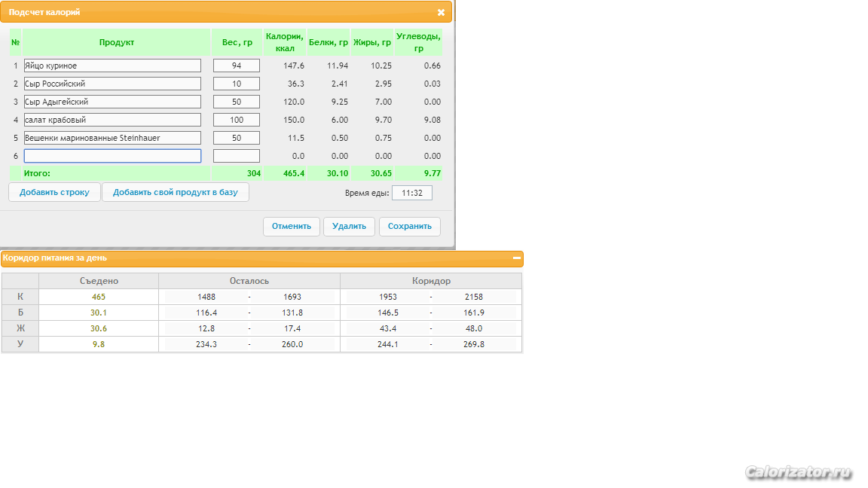The width and height of the screenshot is (868, 488).
Task: Click the empty weight field in row 6
Action: pyautogui.click(x=237, y=156)
